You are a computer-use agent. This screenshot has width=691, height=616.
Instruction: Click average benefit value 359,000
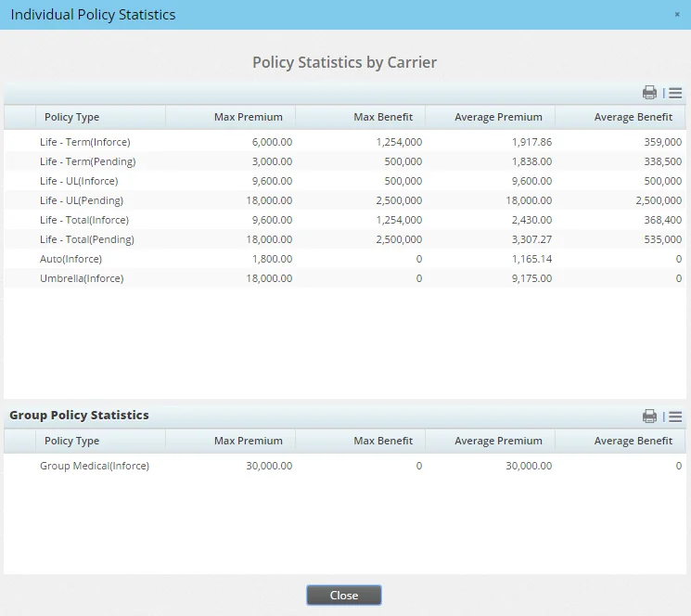[663, 142]
